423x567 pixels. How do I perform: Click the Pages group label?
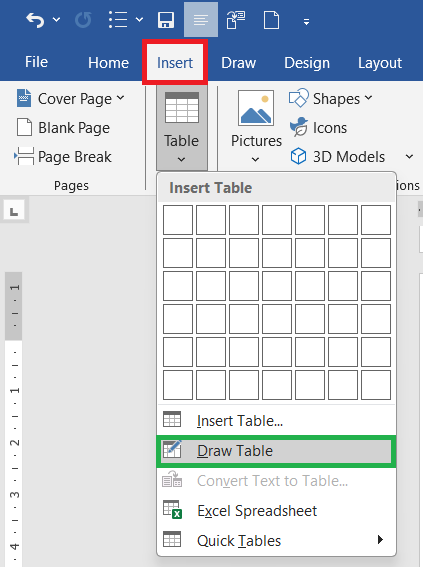point(71,186)
